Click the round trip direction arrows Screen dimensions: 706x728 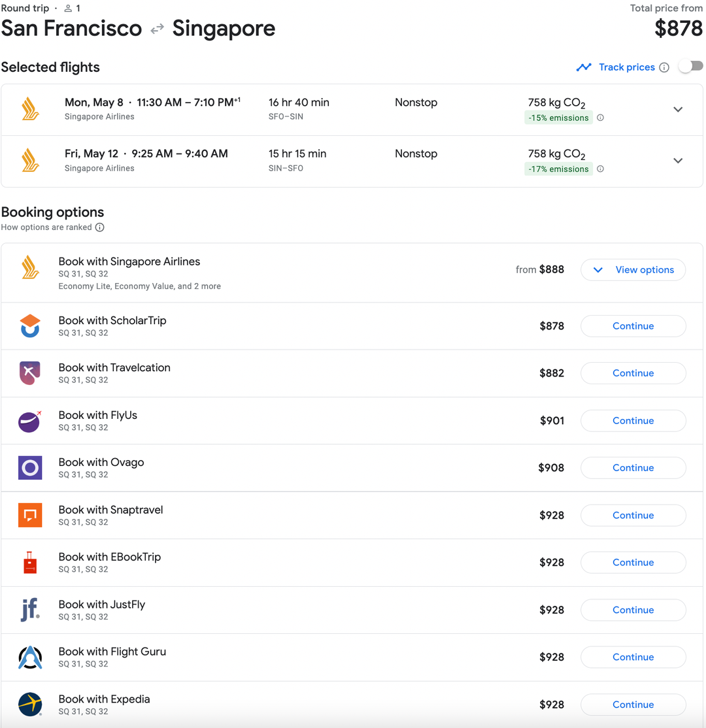coord(156,28)
